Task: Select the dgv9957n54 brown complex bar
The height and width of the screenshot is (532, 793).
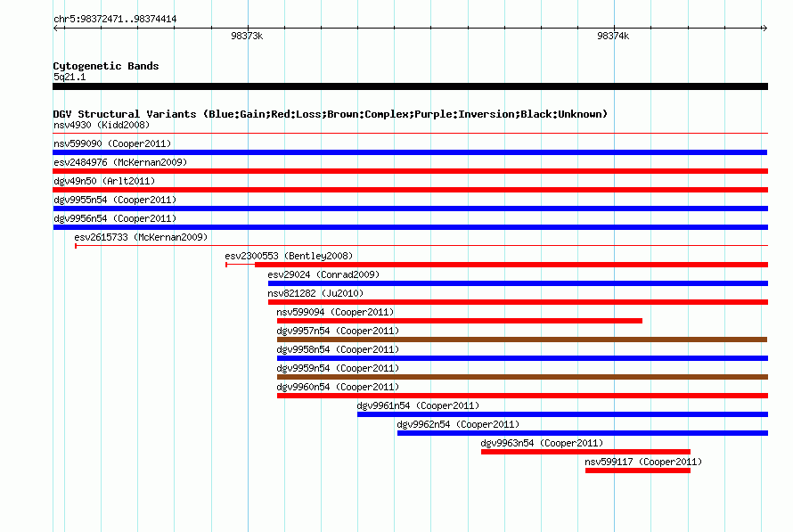Action: click(522, 340)
